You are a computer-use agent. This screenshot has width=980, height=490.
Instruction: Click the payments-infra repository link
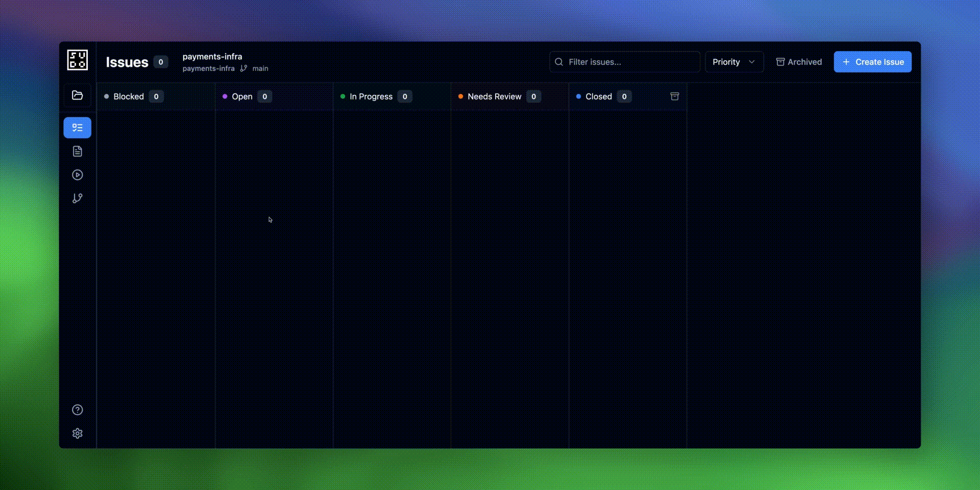[208, 68]
